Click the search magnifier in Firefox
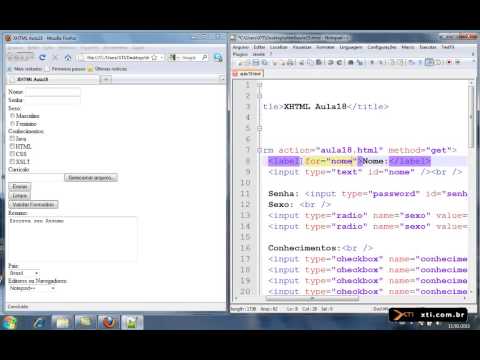Viewport: 480px width, 360px height. click(205, 57)
